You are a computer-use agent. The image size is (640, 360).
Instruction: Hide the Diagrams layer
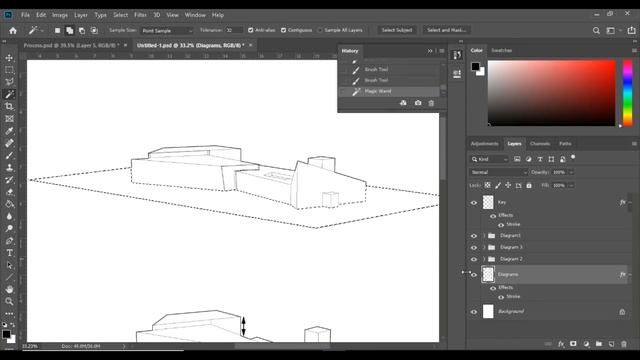point(474,275)
